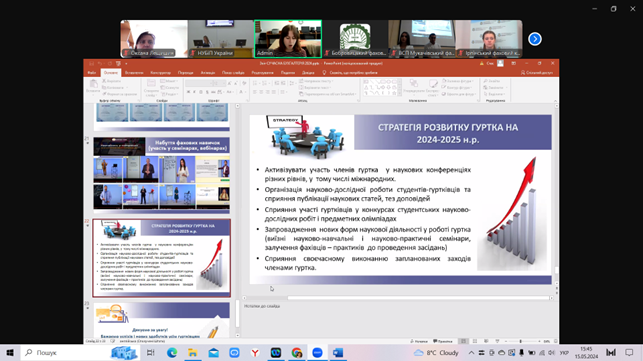The height and width of the screenshot is (361, 643).
Task: Click the Cut (Вирізати) icon
Action: [104, 81]
